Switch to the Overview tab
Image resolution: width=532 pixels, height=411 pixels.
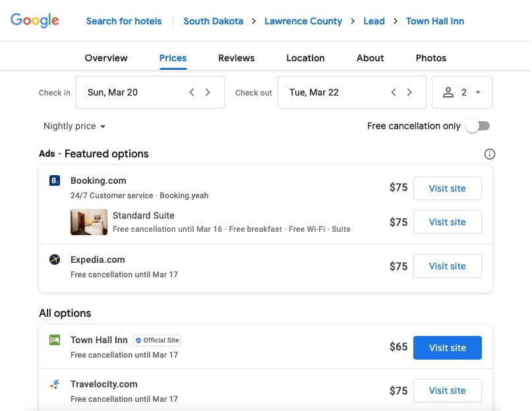pos(106,58)
